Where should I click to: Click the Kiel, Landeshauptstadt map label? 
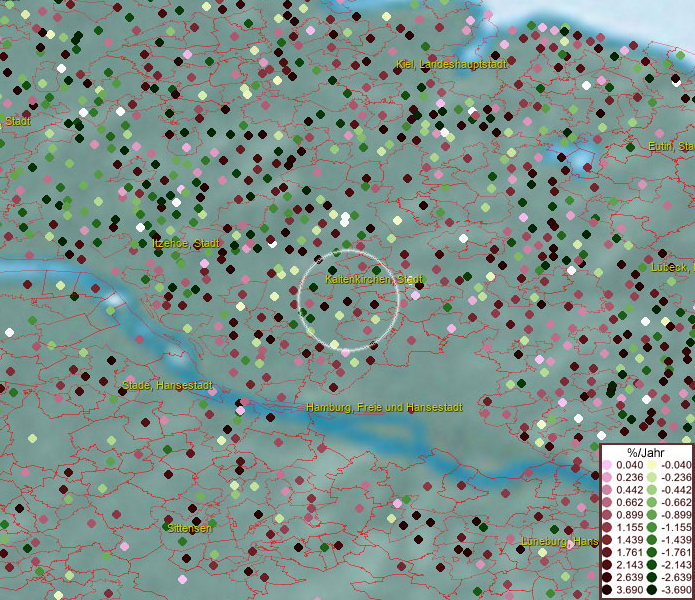451,64
